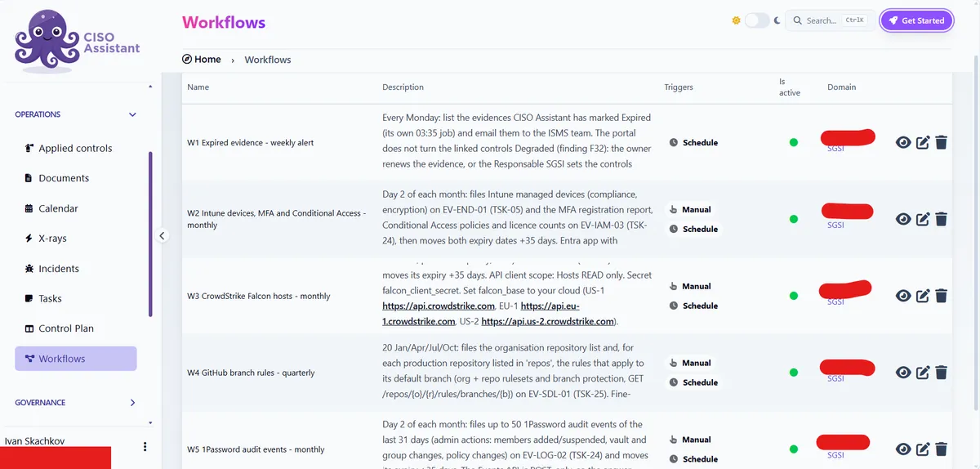Image resolution: width=980 pixels, height=469 pixels.
Task: View the W3 CrowdStrike Falcon hosts workflow
Action: [903, 296]
